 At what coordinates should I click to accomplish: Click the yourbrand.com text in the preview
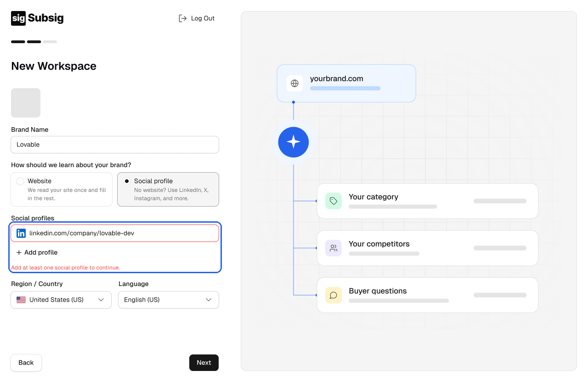tap(337, 79)
